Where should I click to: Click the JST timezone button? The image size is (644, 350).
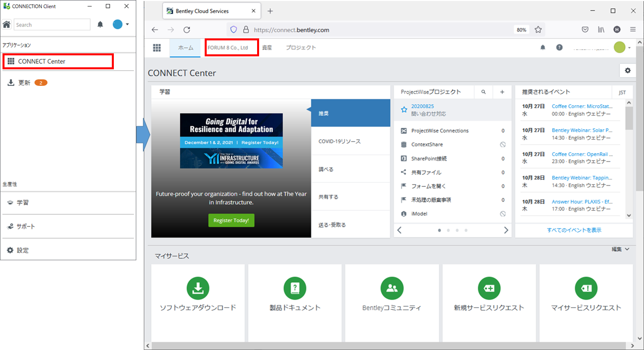point(622,92)
